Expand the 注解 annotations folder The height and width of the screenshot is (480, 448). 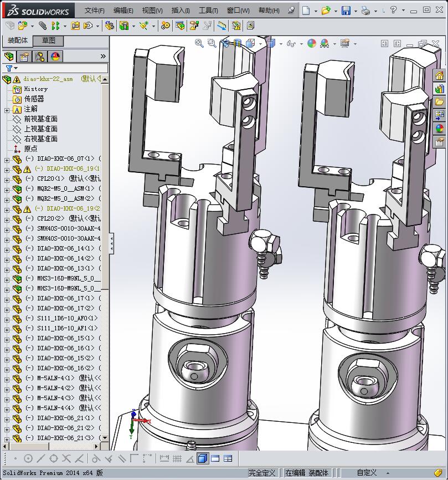7,109
